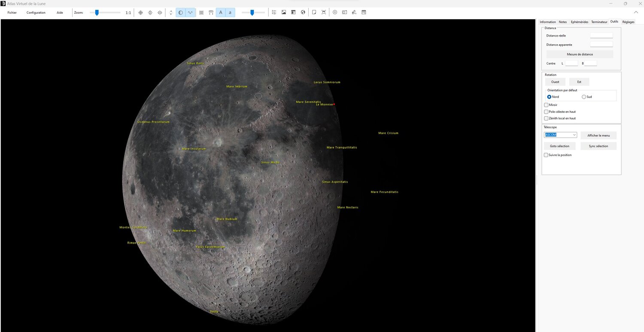The width and height of the screenshot is (644, 332).
Task: Open the Aide menu
Action: (x=60, y=12)
